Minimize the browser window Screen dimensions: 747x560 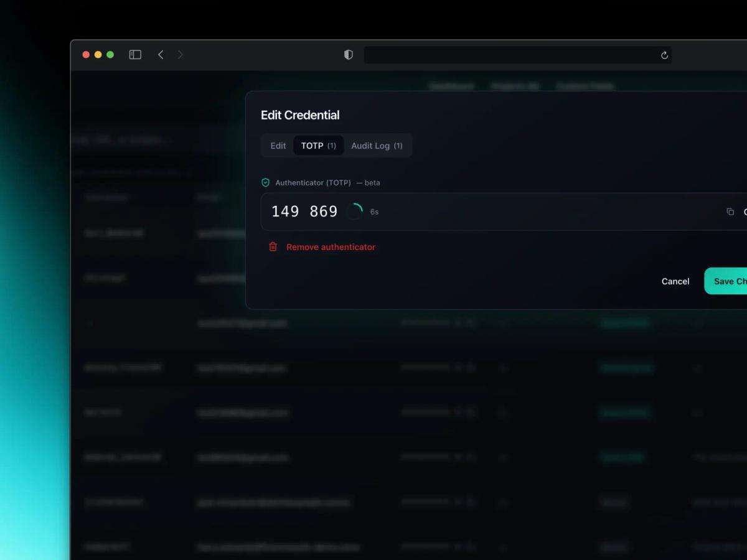(98, 55)
